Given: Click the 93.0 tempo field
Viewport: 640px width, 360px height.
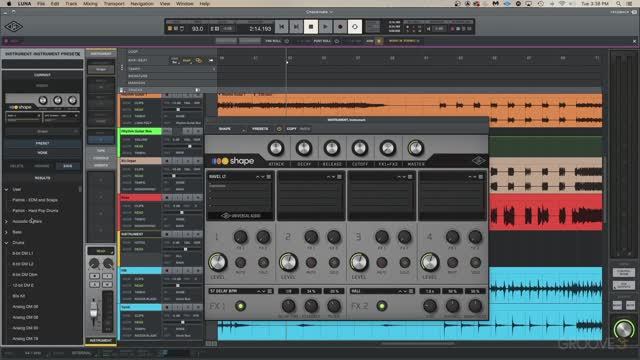Looking at the screenshot, I should (x=198, y=29).
